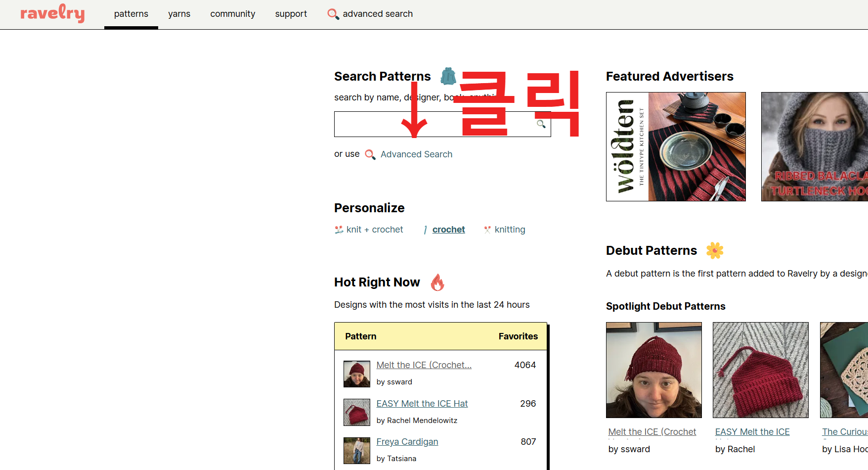Open the Advanced Search link below search box
Screen dimensions: 868x470
[x=416, y=154]
